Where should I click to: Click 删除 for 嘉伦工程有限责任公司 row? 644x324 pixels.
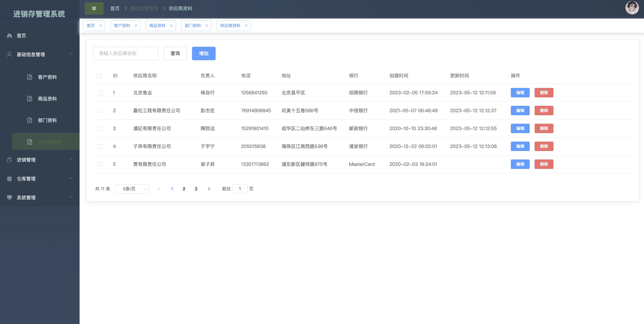pos(544,111)
